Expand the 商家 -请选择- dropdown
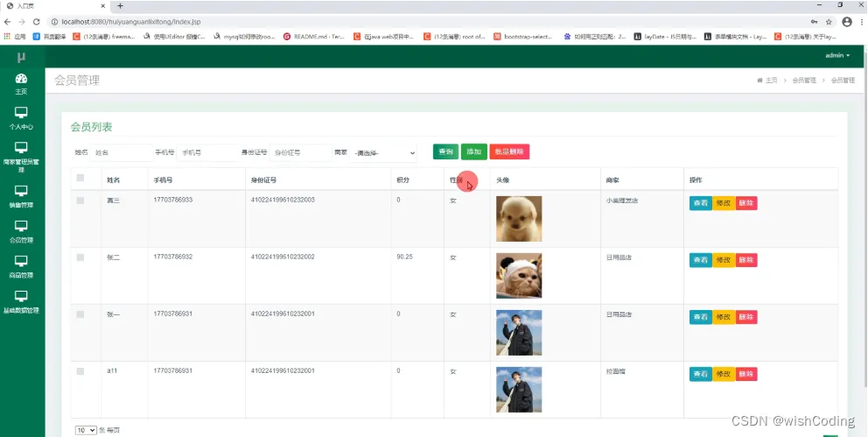The image size is (868, 437). pyautogui.click(x=383, y=152)
